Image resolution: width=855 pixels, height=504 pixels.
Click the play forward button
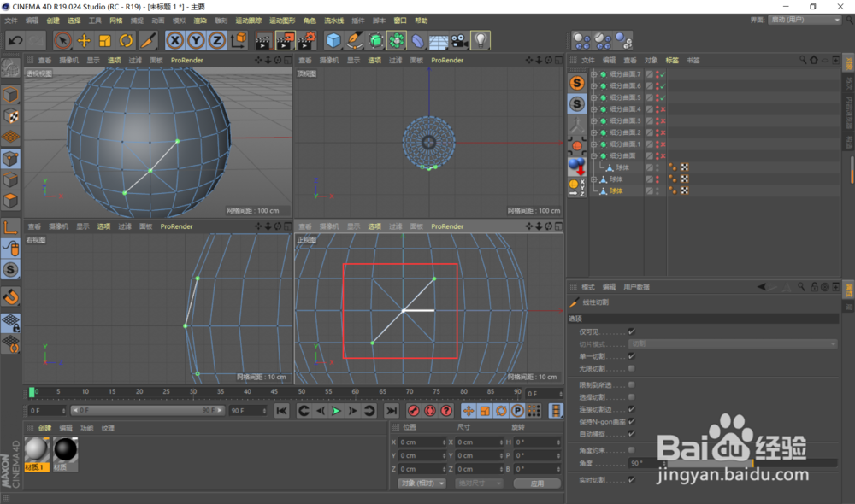[x=336, y=411]
